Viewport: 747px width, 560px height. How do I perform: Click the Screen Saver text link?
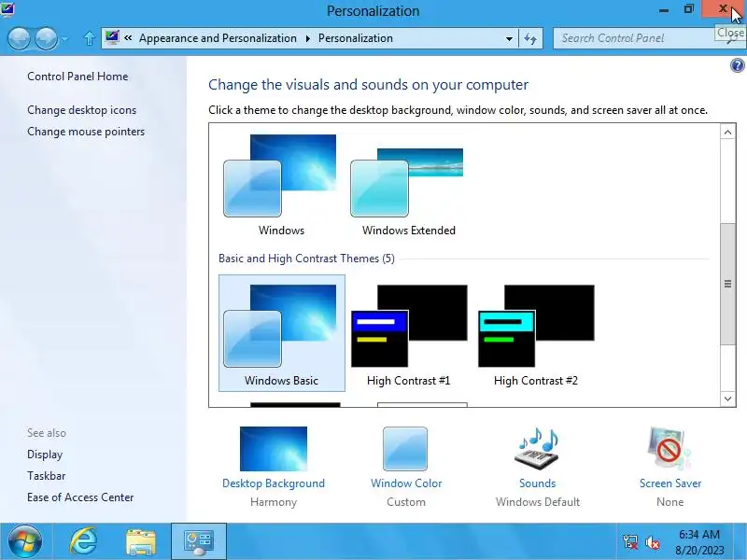pyautogui.click(x=670, y=483)
